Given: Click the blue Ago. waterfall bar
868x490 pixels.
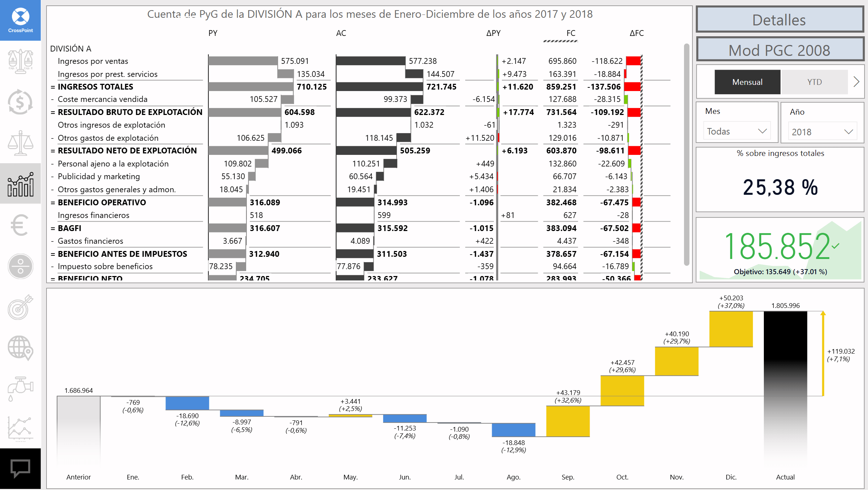Looking at the screenshot, I should [x=513, y=430].
